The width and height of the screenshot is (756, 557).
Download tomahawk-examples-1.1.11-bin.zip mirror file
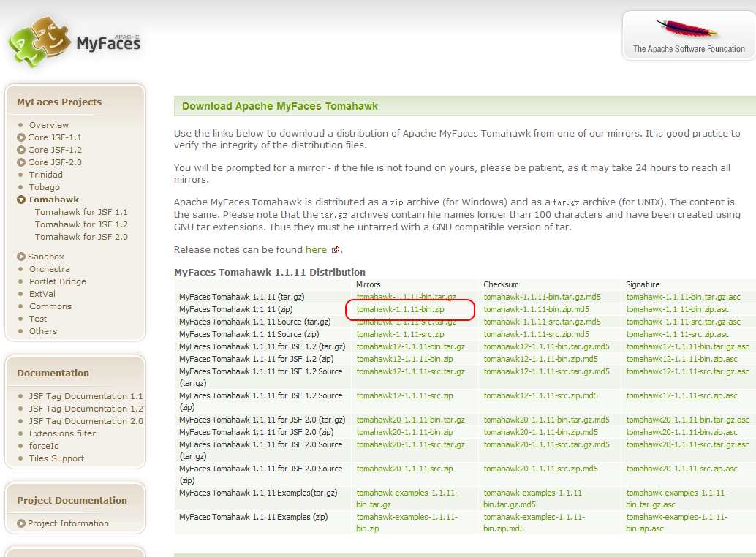pyautogui.click(x=407, y=523)
